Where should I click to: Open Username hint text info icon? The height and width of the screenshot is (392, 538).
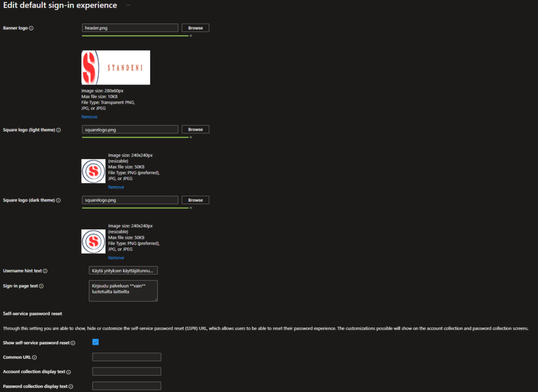click(45, 271)
